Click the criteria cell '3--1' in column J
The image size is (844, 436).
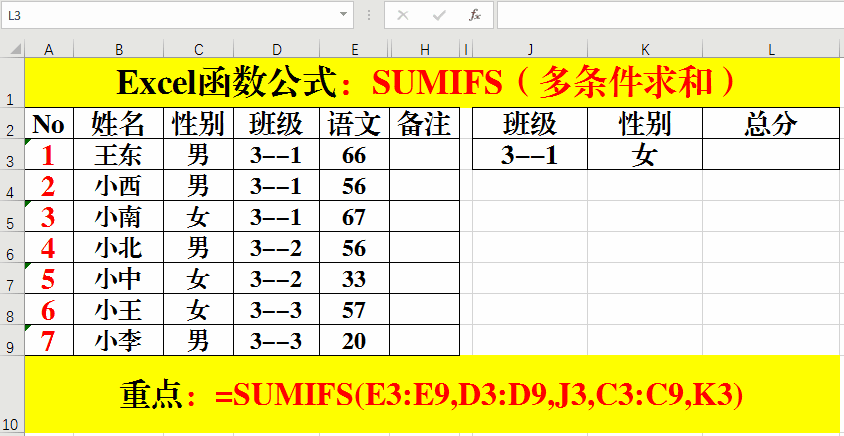coord(530,155)
